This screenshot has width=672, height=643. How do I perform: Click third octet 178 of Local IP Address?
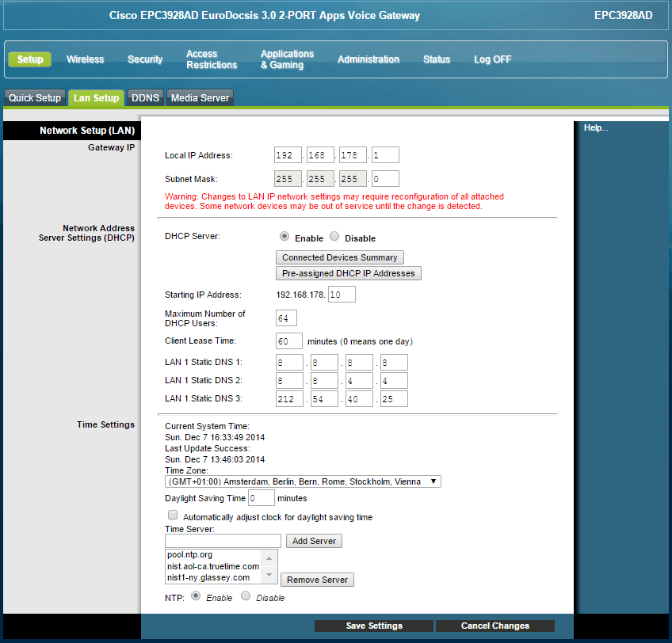[353, 154]
